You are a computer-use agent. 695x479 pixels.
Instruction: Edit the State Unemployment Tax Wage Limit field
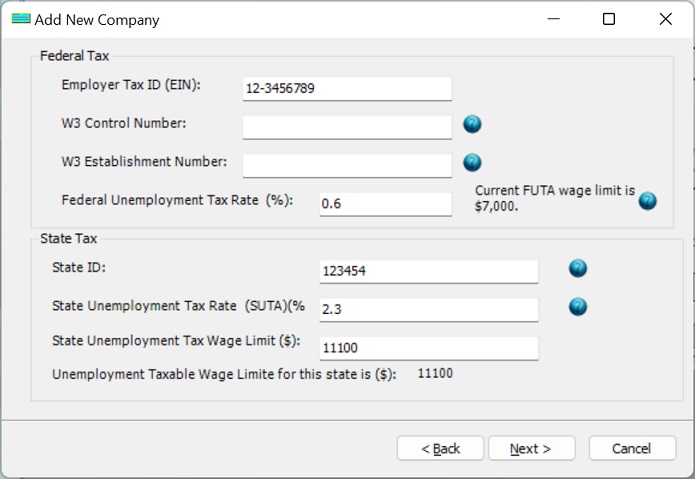428,348
